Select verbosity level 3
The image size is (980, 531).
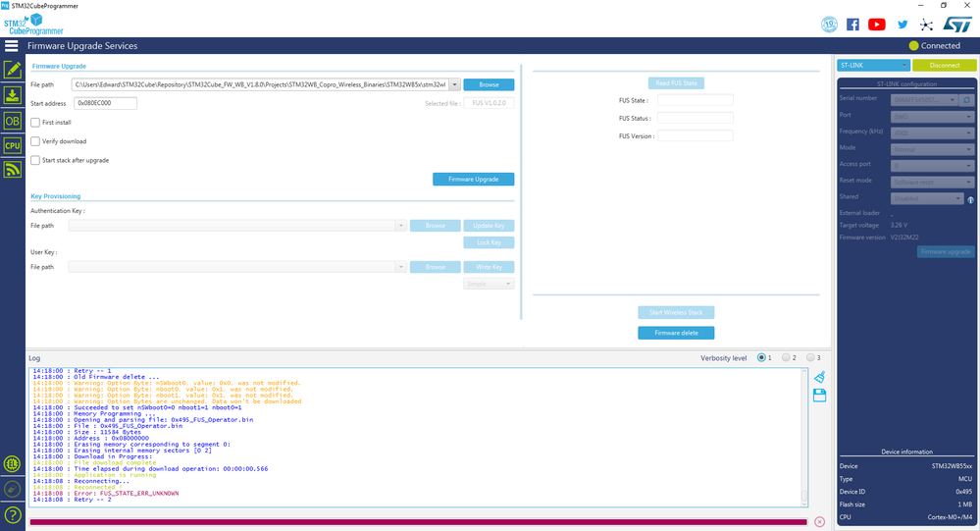click(x=810, y=357)
